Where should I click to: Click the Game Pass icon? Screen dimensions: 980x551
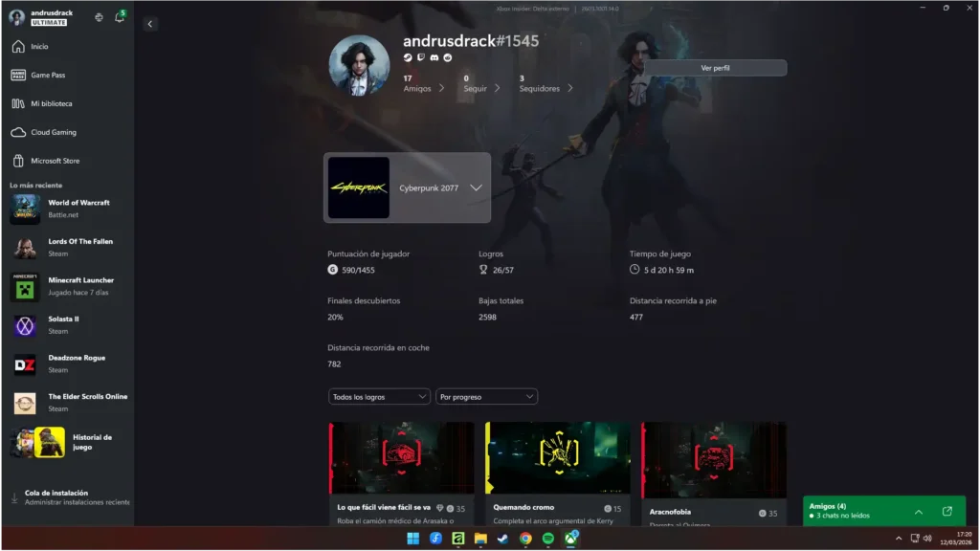tap(18, 75)
